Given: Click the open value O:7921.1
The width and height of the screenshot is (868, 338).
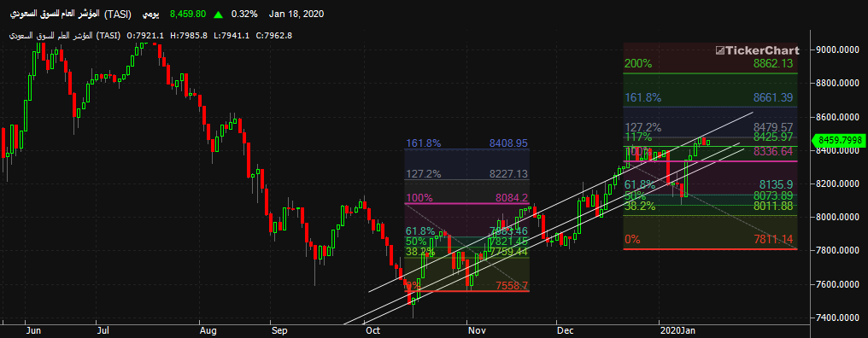Looking at the screenshot, I should coord(145,35).
